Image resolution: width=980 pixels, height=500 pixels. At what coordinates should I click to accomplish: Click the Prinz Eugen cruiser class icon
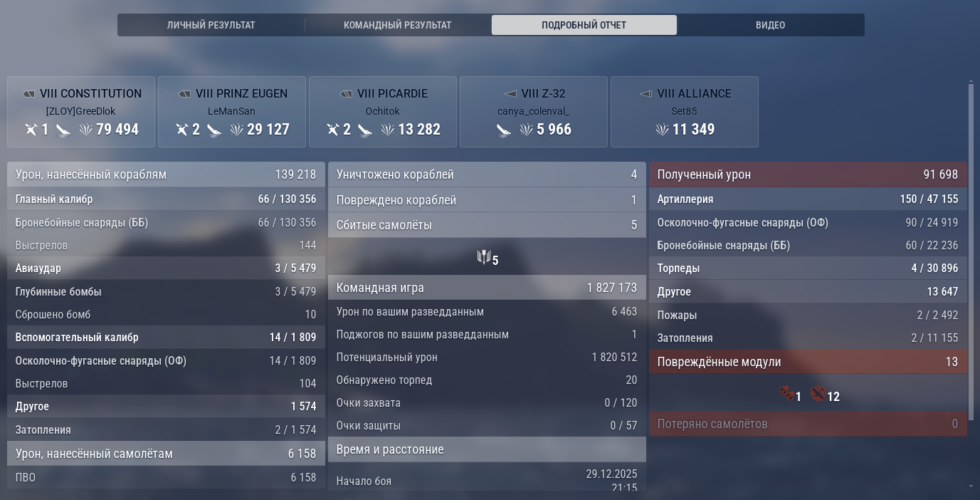(x=184, y=94)
